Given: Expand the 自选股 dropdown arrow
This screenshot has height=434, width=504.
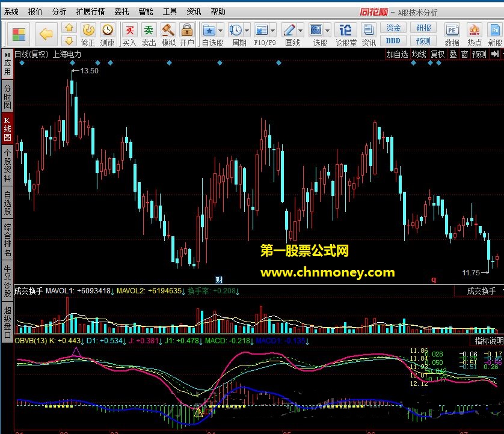Looking at the screenshot, I should (221, 31).
